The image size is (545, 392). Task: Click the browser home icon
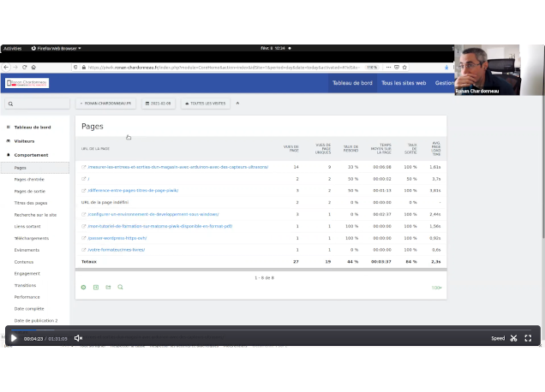coord(33,67)
